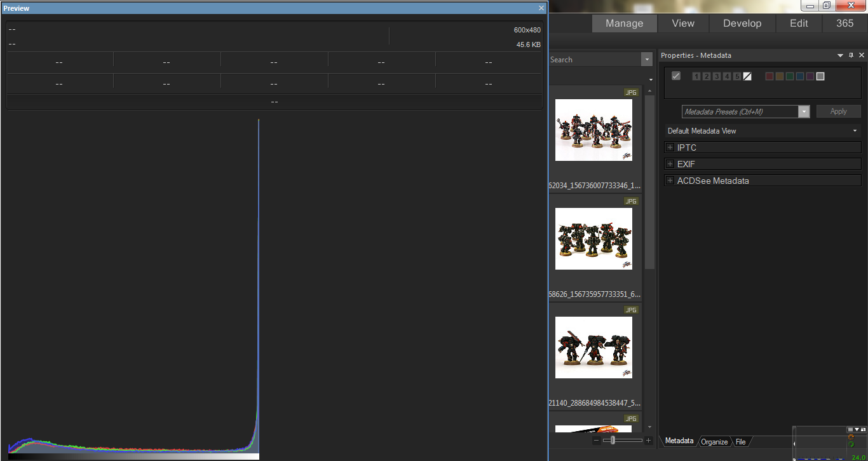Set rating to 1
This screenshot has height=461, width=868.
tap(696, 76)
